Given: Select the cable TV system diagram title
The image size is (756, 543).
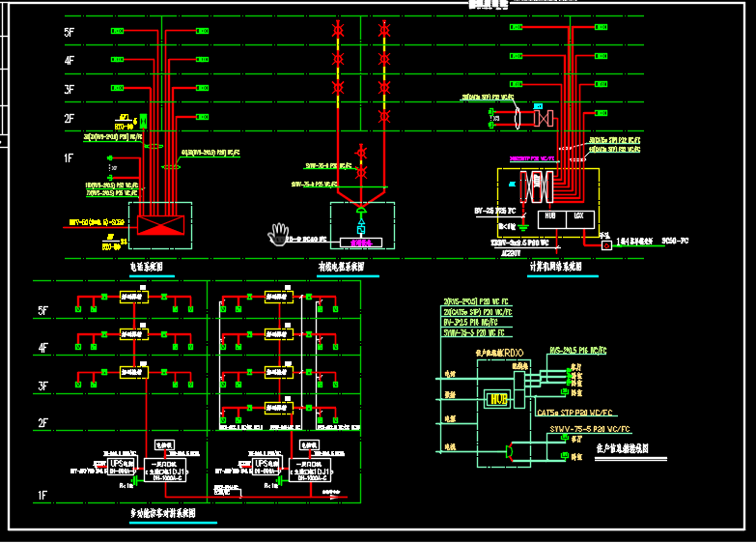Looking at the screenshot, I should (342, 266).
